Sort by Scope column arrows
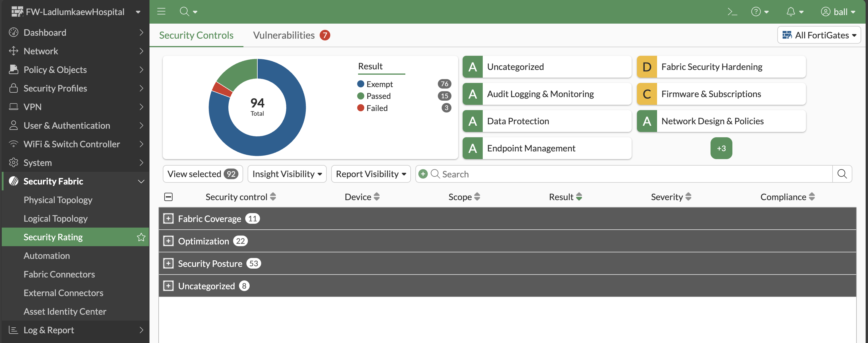868x343 pixels. tap(477, 197)
